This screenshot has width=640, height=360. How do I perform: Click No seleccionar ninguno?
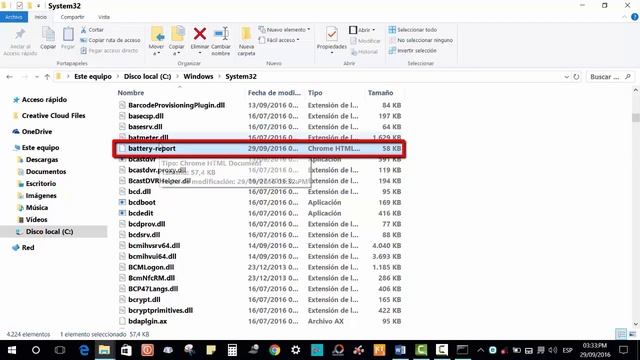pos(421,40)
